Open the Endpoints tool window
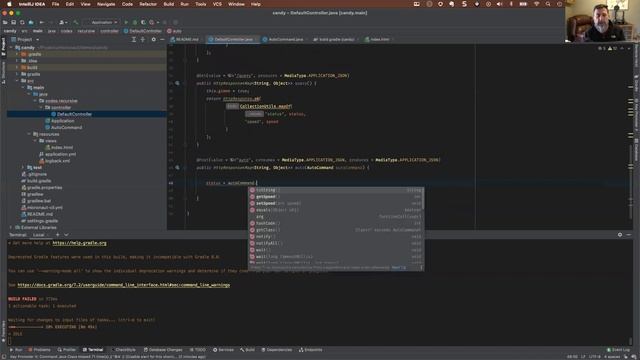The height and width of the screenshot is (360, 640). 311,350
